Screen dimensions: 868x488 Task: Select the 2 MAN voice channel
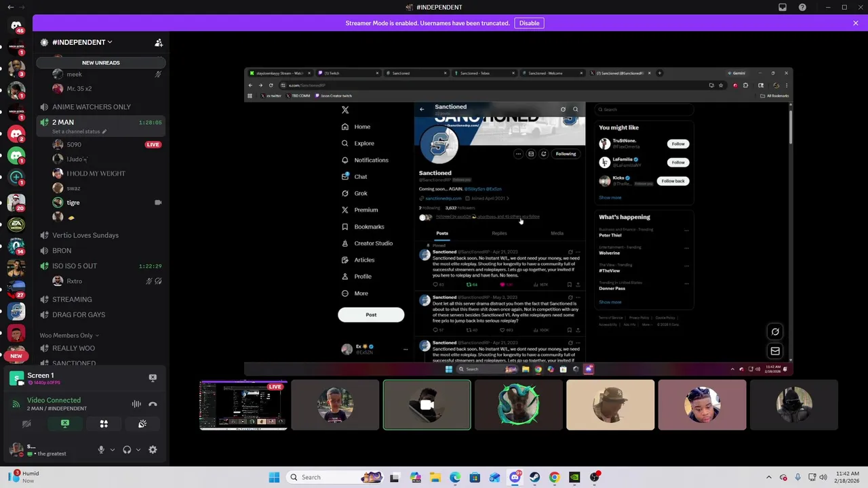pyautogui.click(x=100, y=125)
